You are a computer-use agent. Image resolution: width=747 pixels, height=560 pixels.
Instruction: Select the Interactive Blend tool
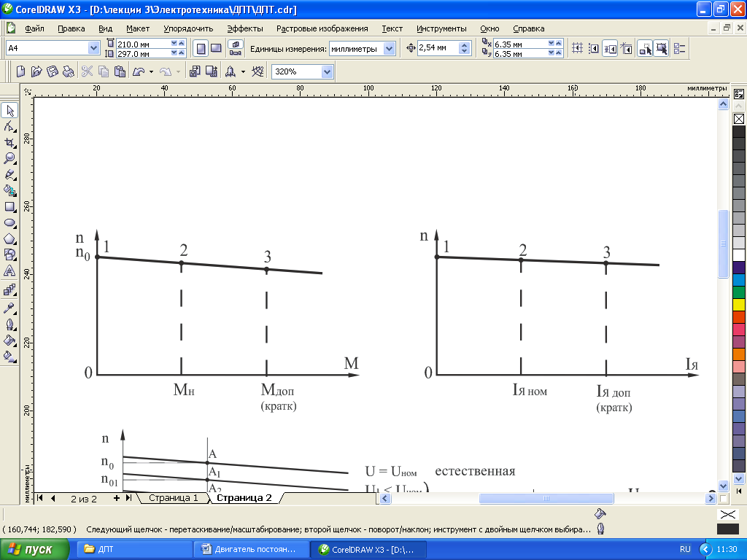click(x=9, y=290)
